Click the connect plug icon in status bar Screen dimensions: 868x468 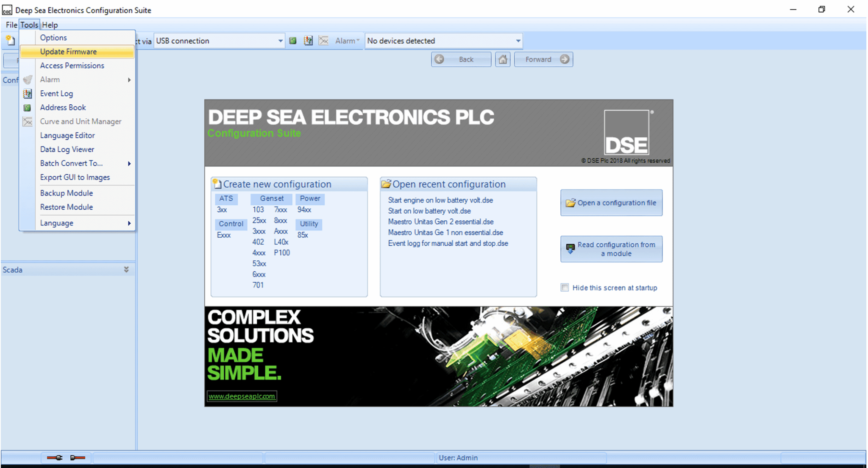point(55,458)
